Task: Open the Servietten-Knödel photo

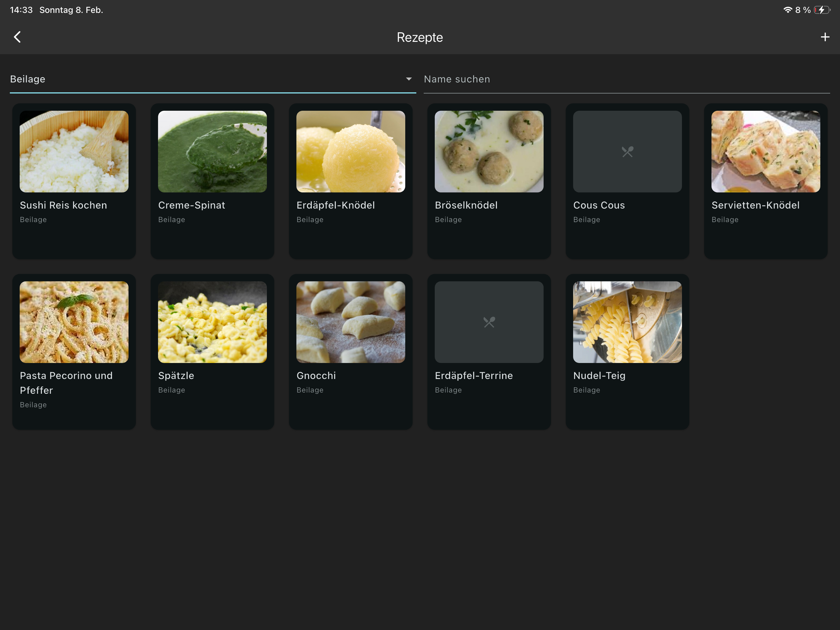Action: 766,151
